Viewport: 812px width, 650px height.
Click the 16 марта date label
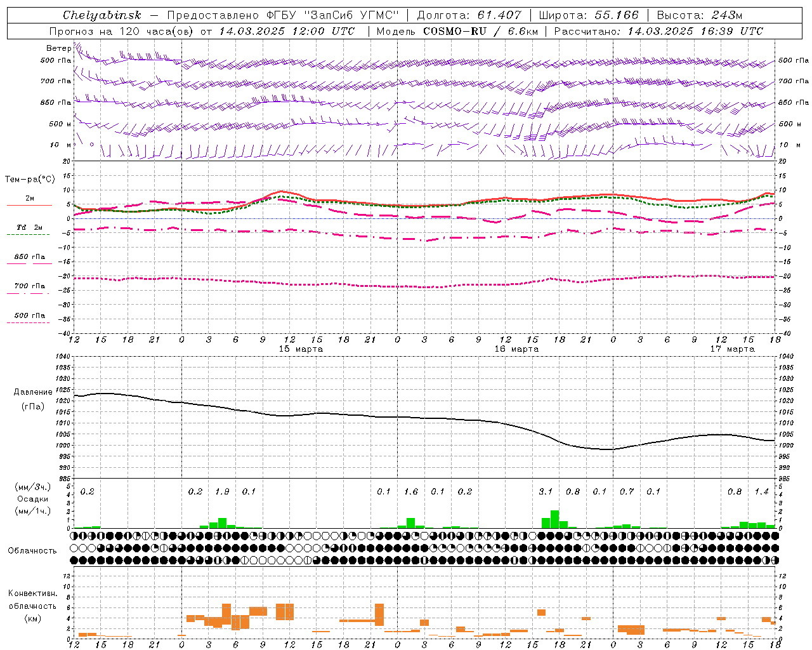click(516, 348)
